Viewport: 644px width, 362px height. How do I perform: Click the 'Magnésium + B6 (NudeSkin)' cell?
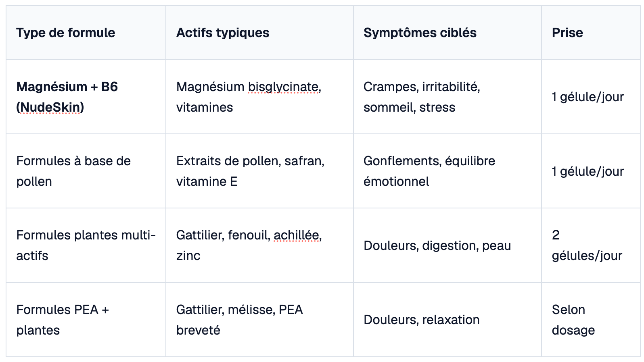point(86,97)
